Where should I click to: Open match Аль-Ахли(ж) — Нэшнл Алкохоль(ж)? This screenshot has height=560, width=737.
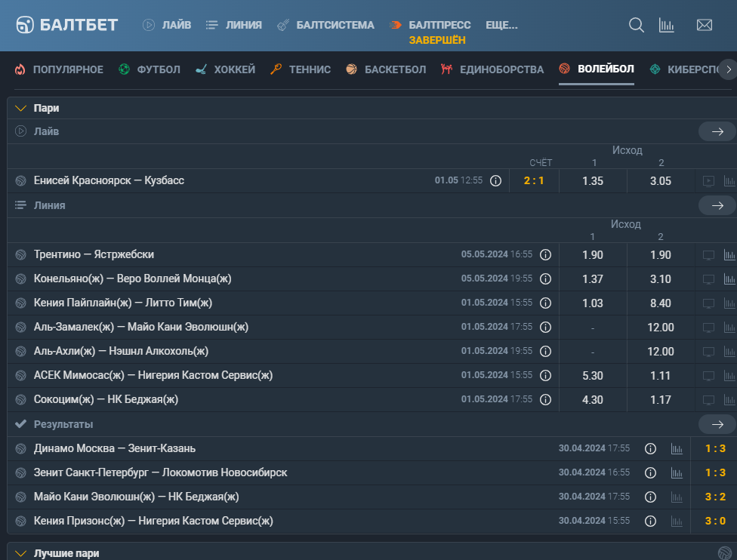(122, 352)
